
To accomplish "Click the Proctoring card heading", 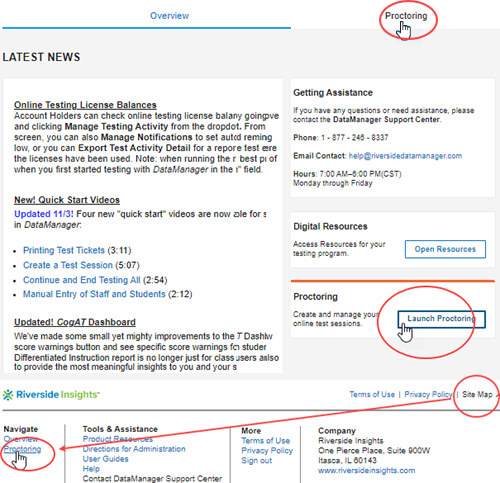I will click(x=315, y=297).
